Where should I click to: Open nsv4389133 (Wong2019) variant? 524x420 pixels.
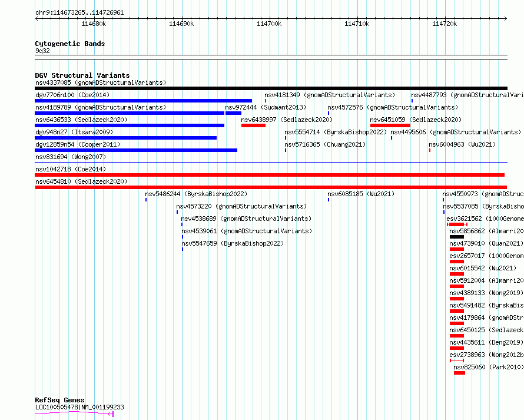coord(486,293)
